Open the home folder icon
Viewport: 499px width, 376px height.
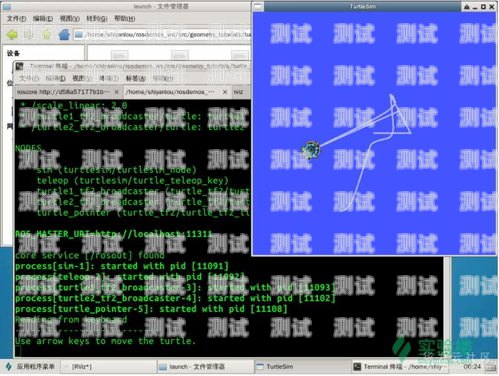(64, 34)
